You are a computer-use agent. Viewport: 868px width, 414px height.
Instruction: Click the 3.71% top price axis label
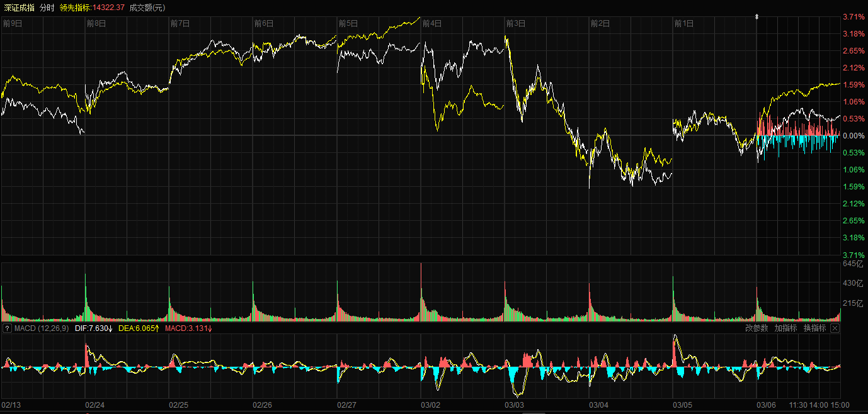pos(853,17)
